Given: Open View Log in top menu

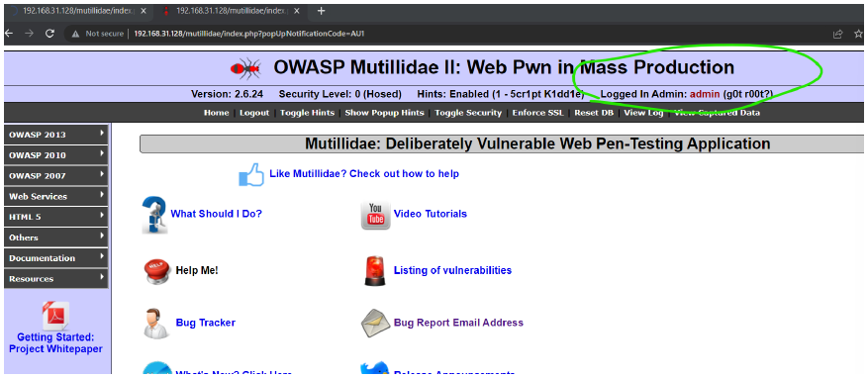Looking at the screenshot, I should [643, 113].
